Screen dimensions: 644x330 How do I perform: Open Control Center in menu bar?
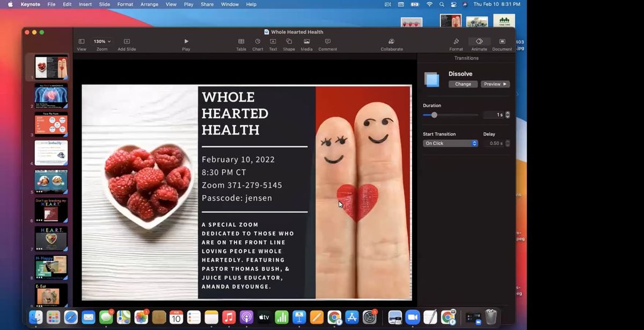click(453, 4)
